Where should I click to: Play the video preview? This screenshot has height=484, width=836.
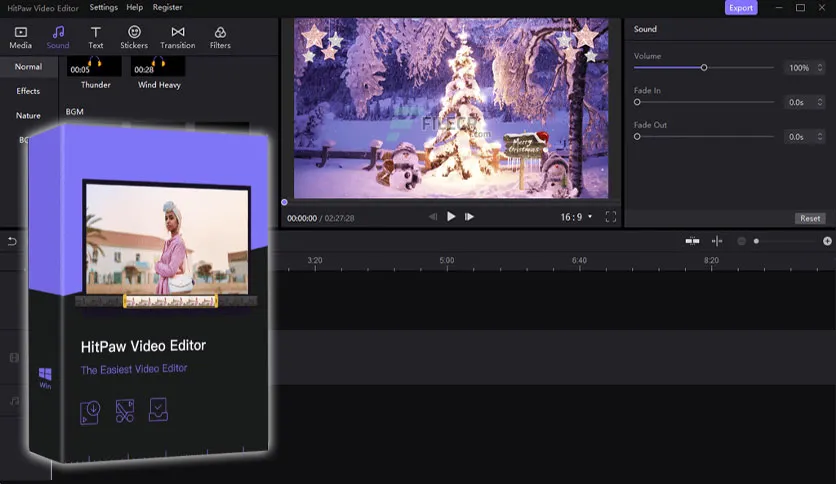pos(451,217)
